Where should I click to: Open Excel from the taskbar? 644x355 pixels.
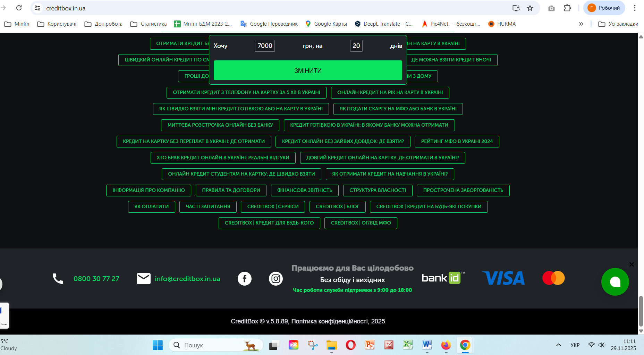[408, 345]
